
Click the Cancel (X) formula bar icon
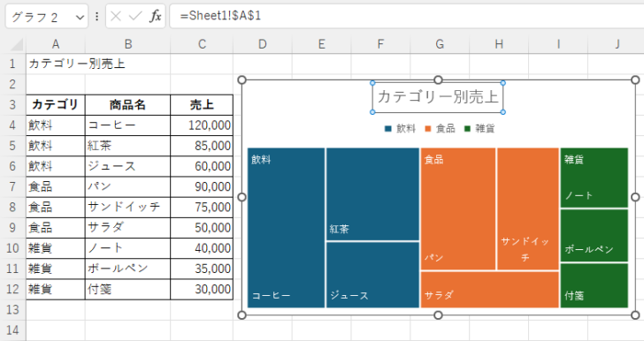(x=116, y=17)
